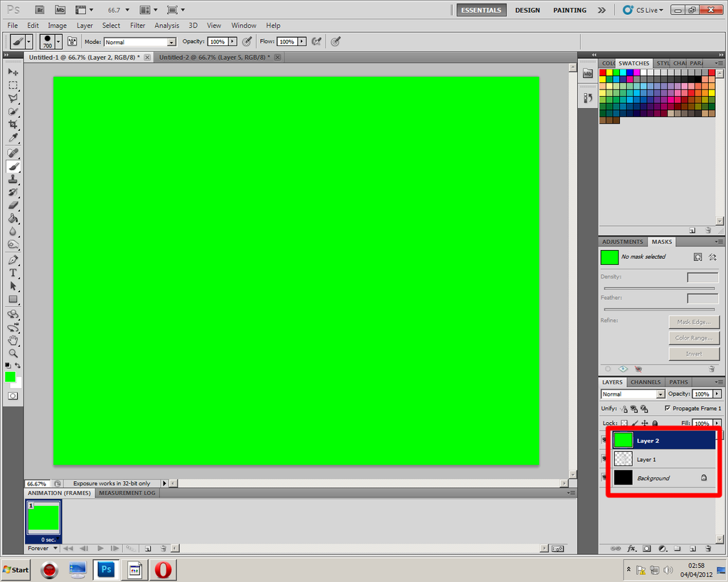Select the Zoom tool
The width and height of the screenshot is (728, 582).
tap(13, 354)
